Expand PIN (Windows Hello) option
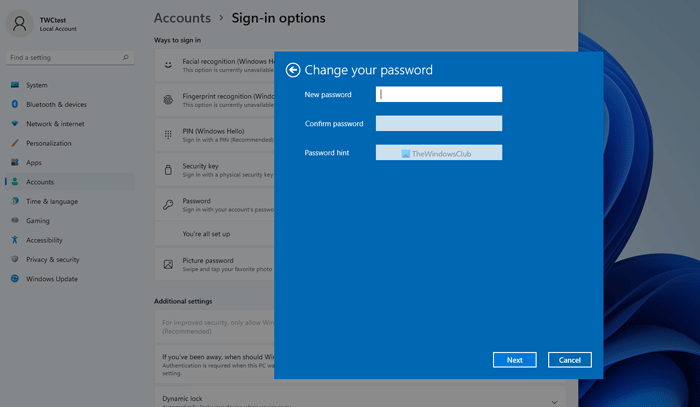 [x=215, y=135]
